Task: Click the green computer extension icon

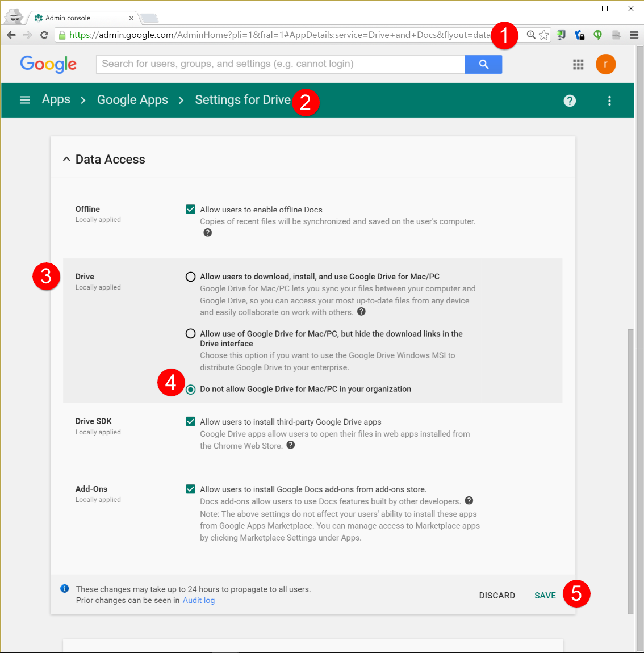Action: click(x=561, y=35)
